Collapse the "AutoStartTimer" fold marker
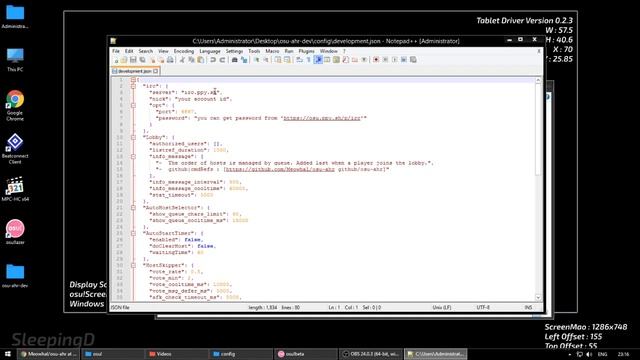Image resolution: width=640 pixels, height=360 pixels. point(133,233)
